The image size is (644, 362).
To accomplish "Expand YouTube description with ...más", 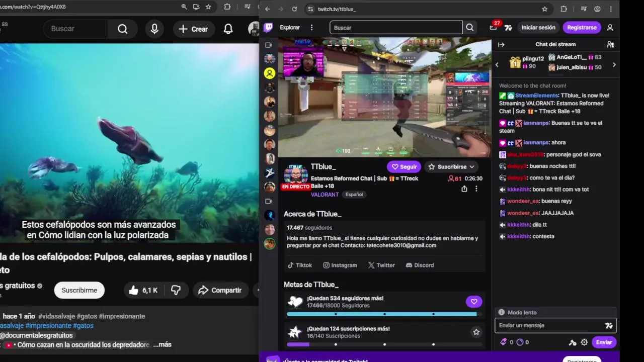I will pos(163,344).
